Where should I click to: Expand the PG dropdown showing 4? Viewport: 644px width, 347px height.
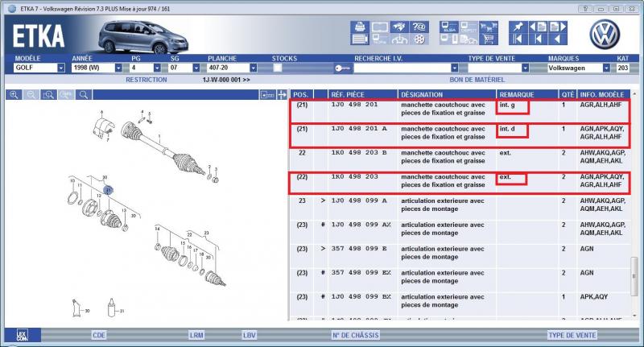157,68
